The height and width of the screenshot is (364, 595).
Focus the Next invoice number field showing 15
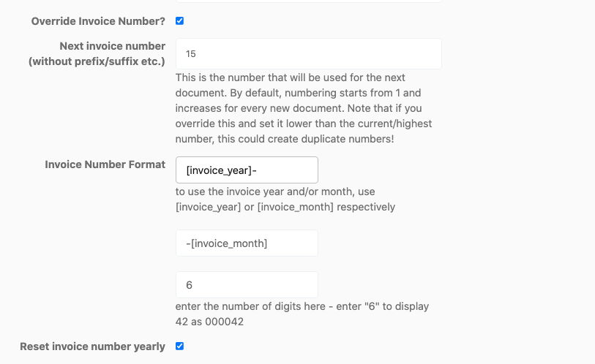tap(309, 54)
